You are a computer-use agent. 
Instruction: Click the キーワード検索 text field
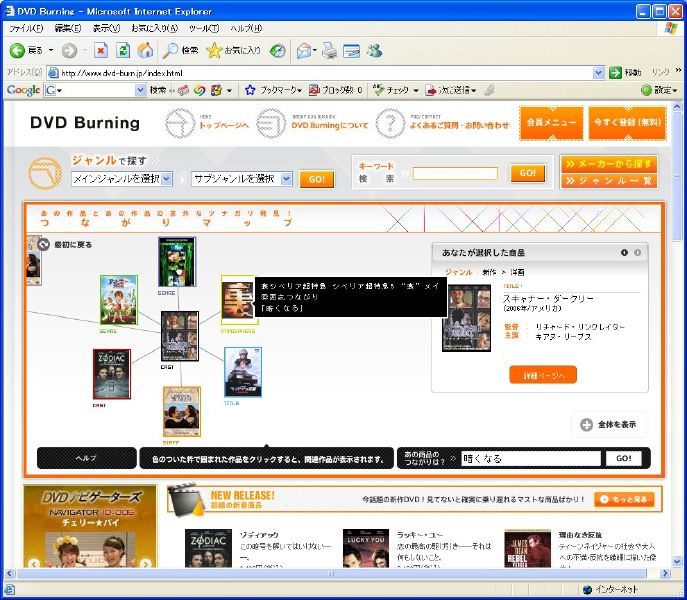[455, 173]
